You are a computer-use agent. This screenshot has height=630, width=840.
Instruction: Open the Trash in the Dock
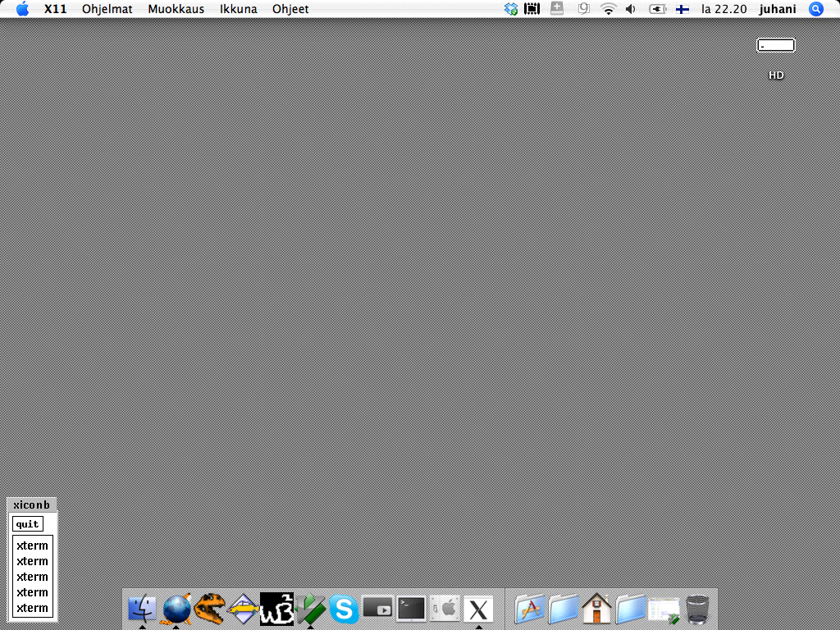pyautogui.click(x=697, y=609)
